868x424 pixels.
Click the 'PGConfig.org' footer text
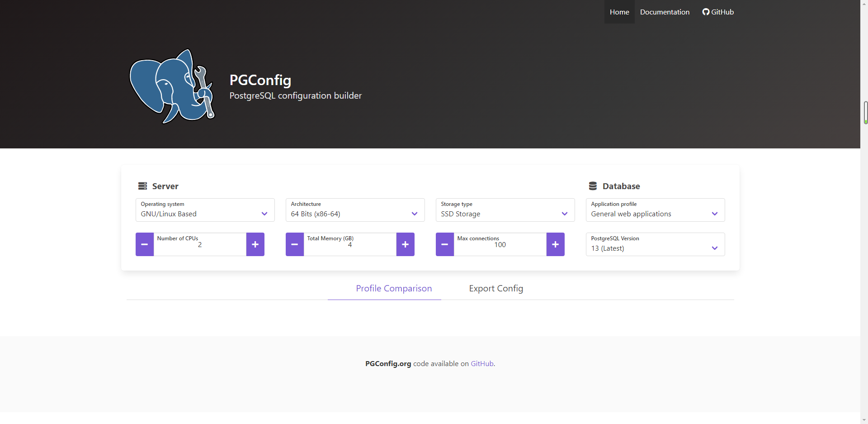click(388, 363)
